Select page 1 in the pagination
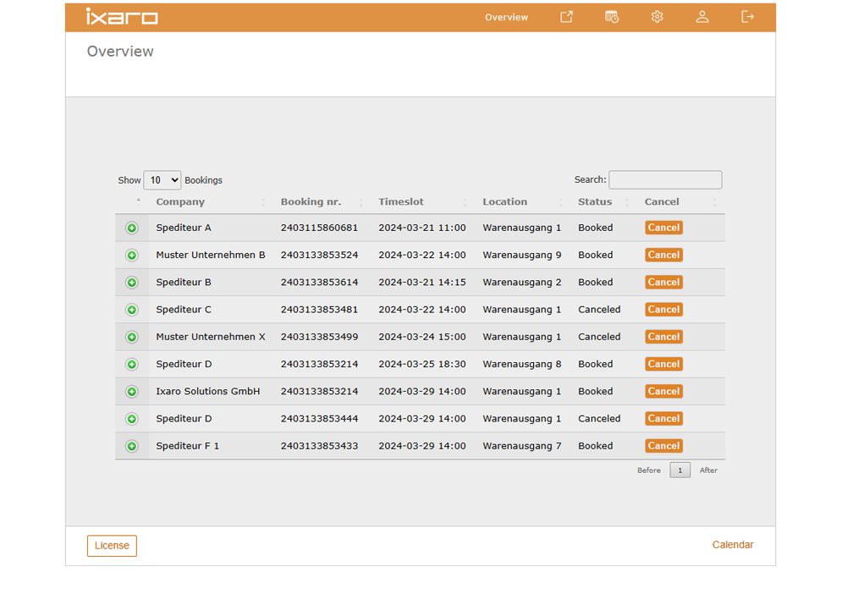Screen dimensions: 842x616 [x=680, y=470]
